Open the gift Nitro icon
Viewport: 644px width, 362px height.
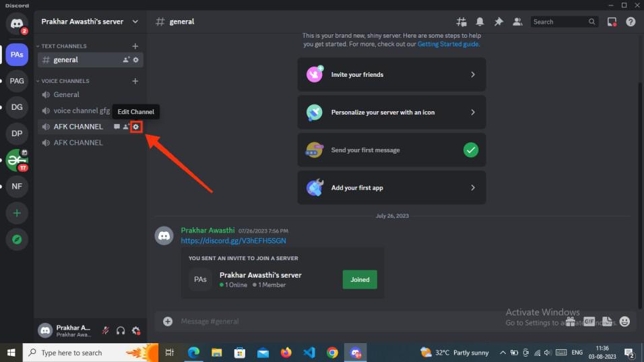coord(571,322)
